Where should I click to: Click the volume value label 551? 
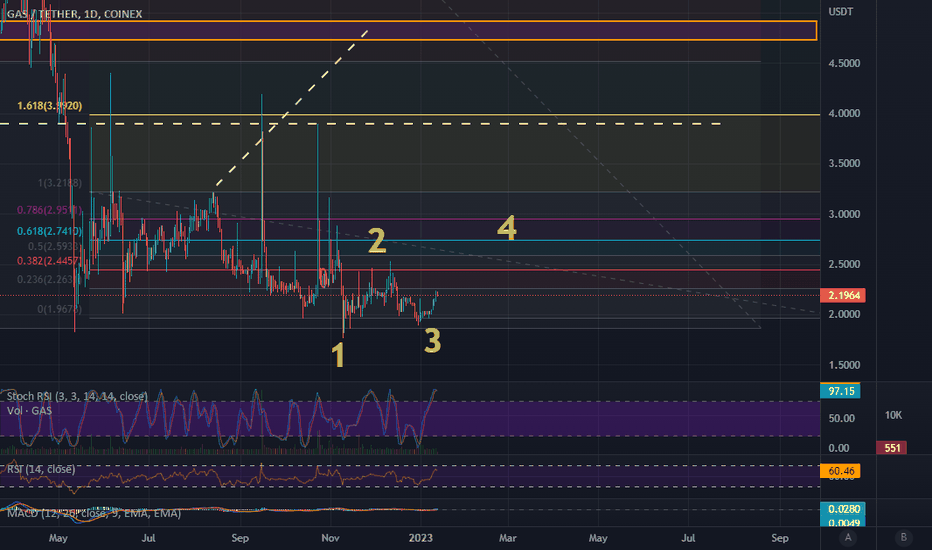pos(892,448)
